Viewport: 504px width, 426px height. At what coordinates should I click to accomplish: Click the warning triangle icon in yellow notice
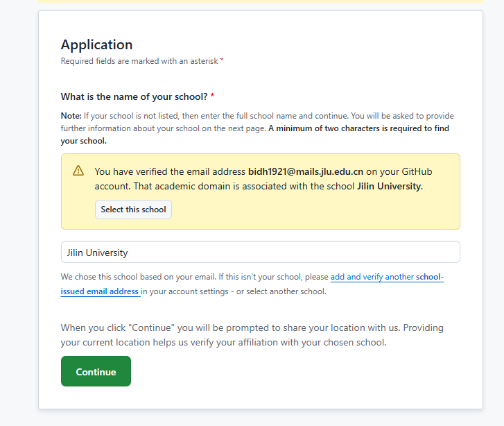coord(78,171)
